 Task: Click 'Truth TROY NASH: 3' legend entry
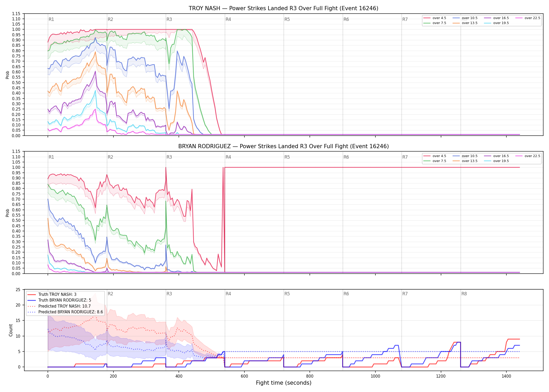[x=52, y=295]
